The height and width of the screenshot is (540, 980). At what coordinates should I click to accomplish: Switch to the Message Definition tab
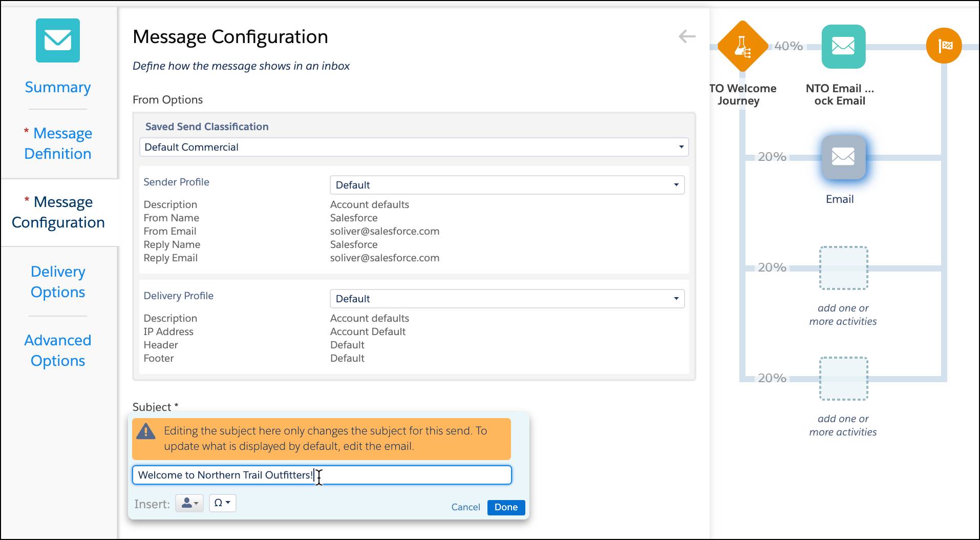(58, 143)
